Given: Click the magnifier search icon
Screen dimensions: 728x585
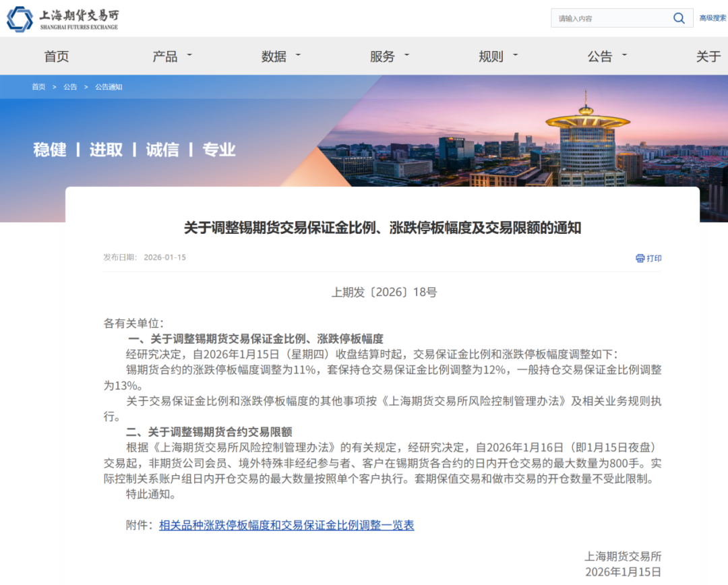Looking at the screenshot, I should point(679,18).
